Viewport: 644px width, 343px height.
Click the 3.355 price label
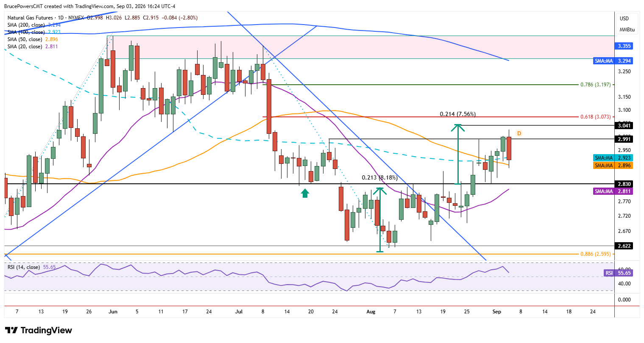click(624, 46)
